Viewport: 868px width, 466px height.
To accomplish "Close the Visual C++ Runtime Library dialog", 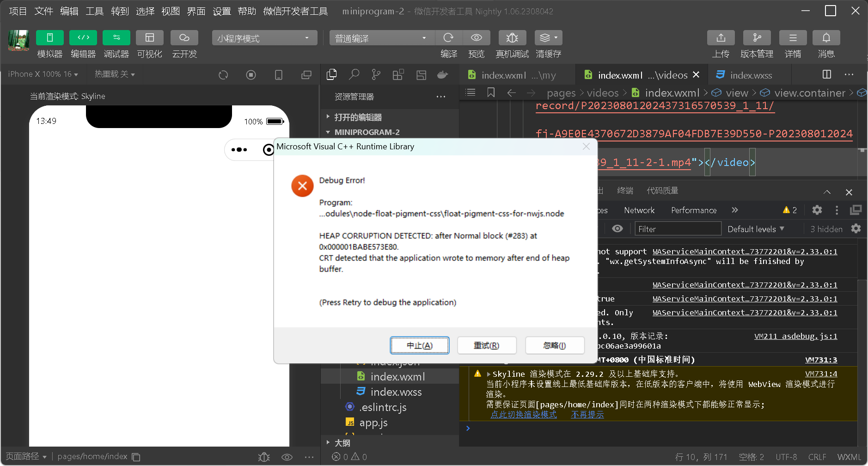I will (586, 147).
